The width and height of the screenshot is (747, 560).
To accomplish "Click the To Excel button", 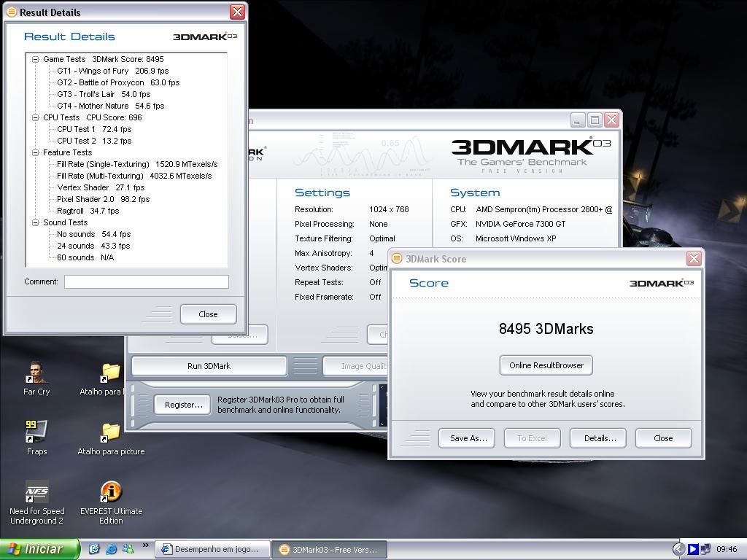I will (532, 438).
